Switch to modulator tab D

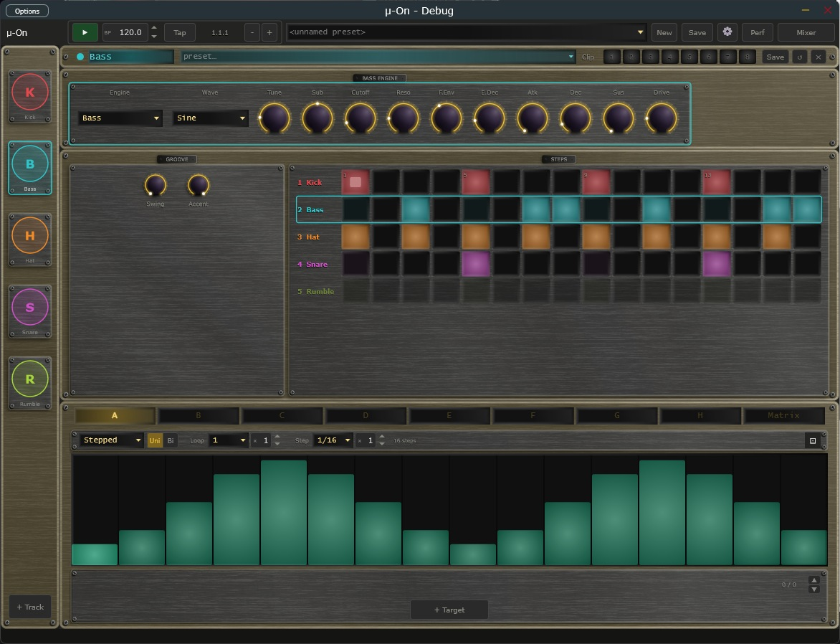366,415
